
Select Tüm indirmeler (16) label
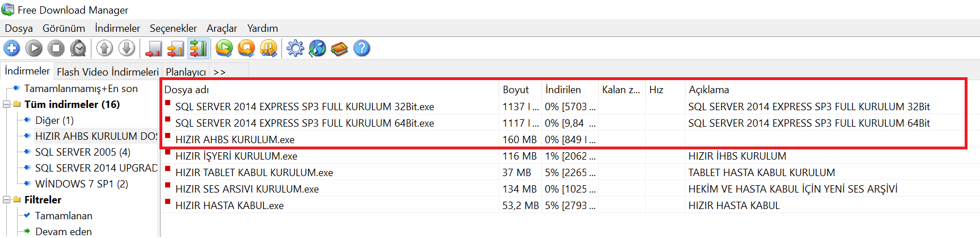72,105
